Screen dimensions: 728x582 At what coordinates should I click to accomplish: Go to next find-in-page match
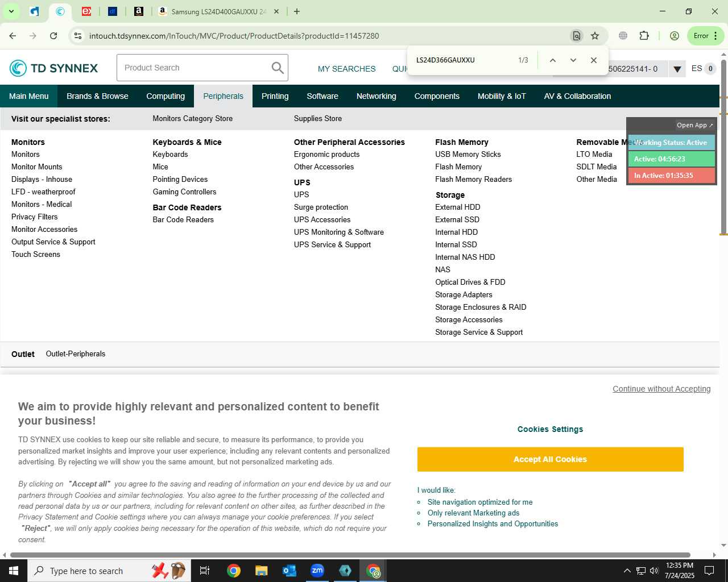click(573, 60)
